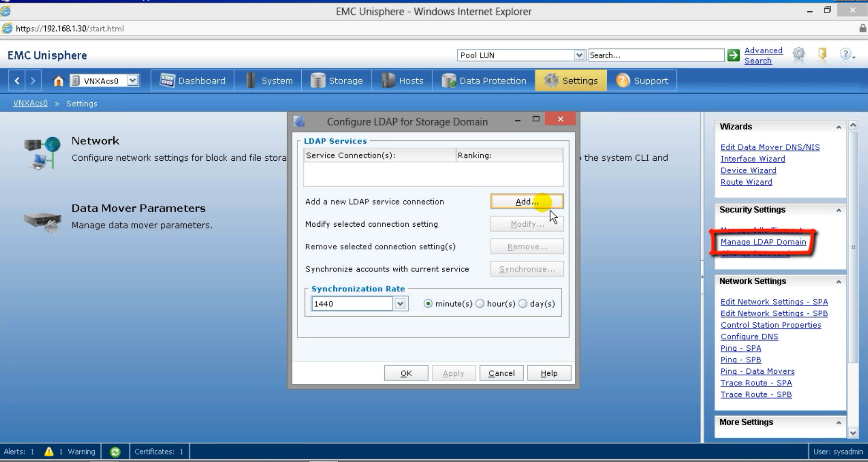Click the side panel scrollbar up arrow

[853, 125]
